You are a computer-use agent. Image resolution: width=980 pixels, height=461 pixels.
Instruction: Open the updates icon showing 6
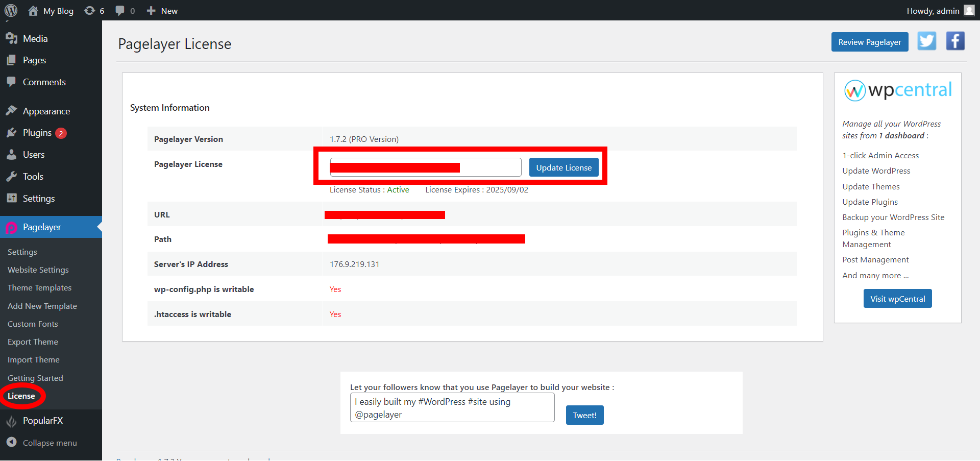(x=90, y=11)
